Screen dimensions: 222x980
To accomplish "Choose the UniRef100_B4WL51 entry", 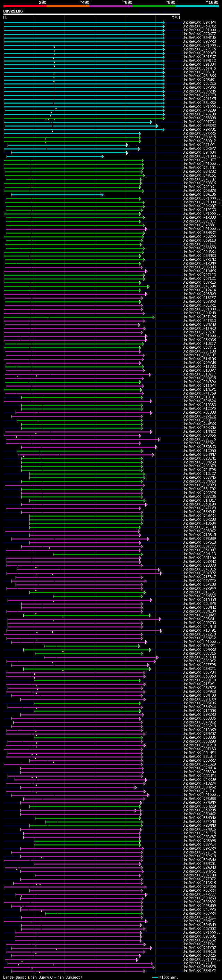I will click(199, 175).
